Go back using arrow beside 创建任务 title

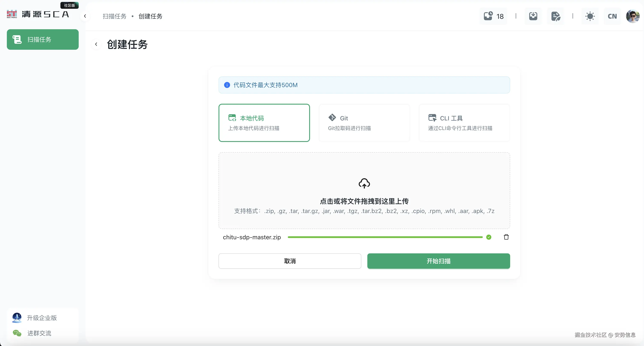(96, 44)
